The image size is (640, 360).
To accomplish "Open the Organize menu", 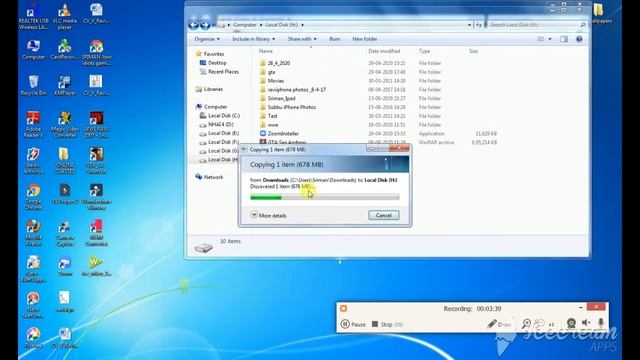I will tap(207, 39).
